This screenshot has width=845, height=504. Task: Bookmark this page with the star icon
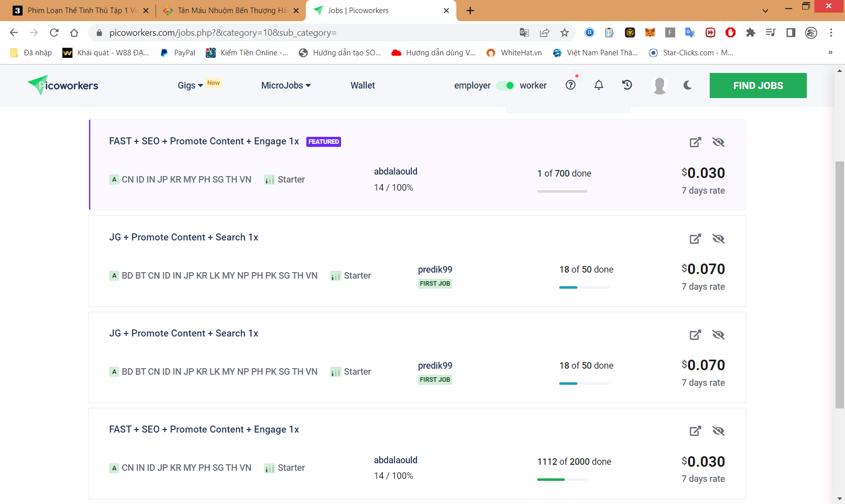pos(564,33)
